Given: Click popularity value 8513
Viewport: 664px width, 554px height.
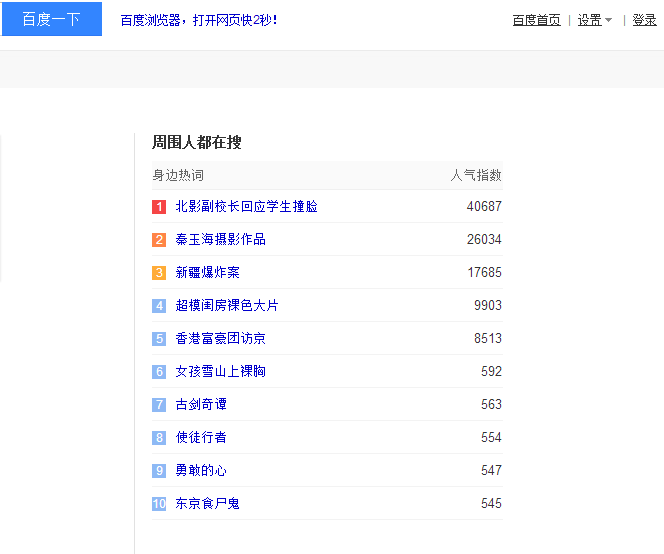Looking at the screenshot, I should tap(488, 338).
